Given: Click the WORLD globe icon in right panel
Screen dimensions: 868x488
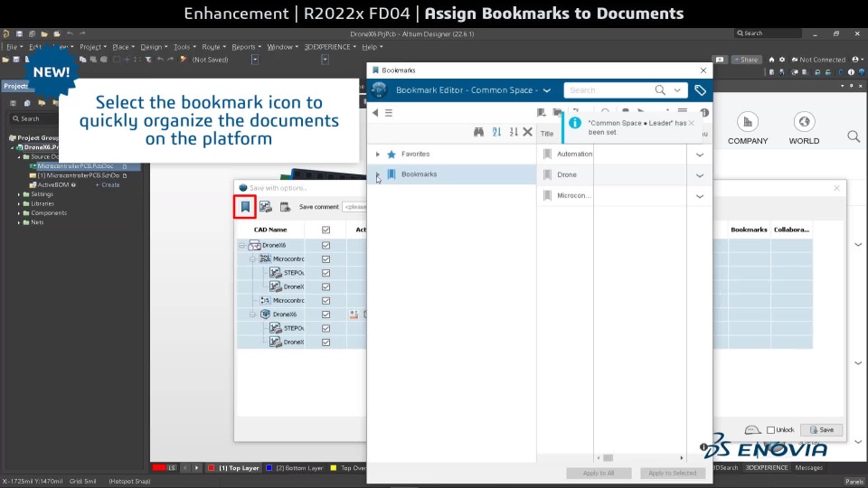Looking at the screenshot, I should tap(804, 122).
